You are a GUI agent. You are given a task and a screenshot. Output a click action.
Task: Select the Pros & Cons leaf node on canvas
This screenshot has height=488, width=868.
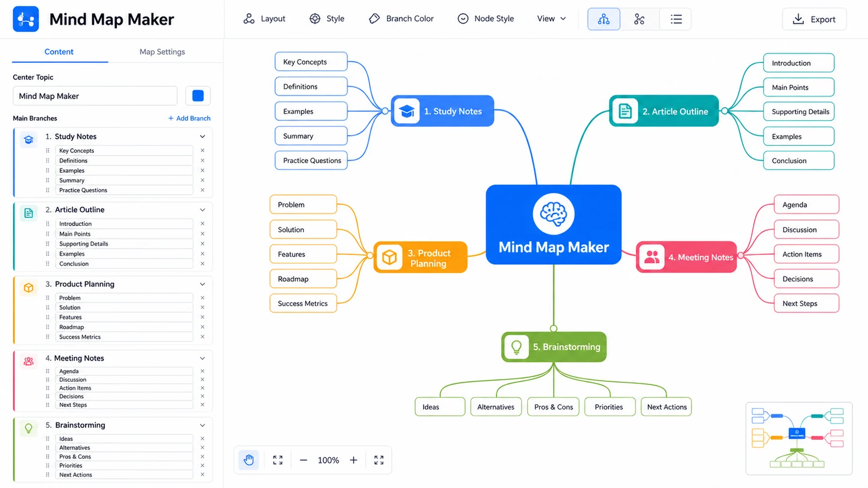[553, 407]
